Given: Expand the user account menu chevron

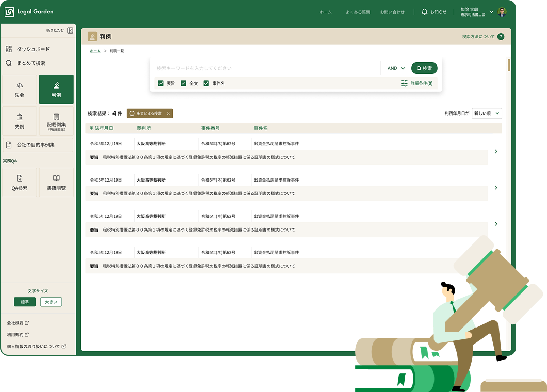Looking at the screenshot, I should pos(491,12).
